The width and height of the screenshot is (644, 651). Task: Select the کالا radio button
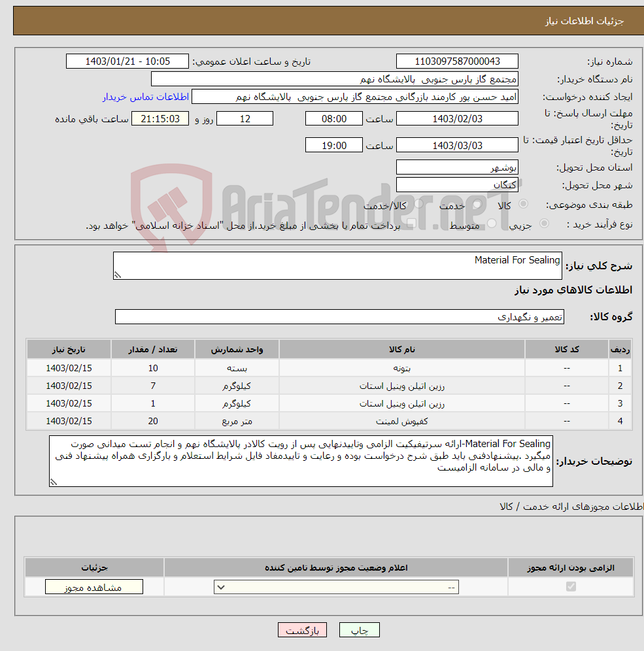[524, 204]
